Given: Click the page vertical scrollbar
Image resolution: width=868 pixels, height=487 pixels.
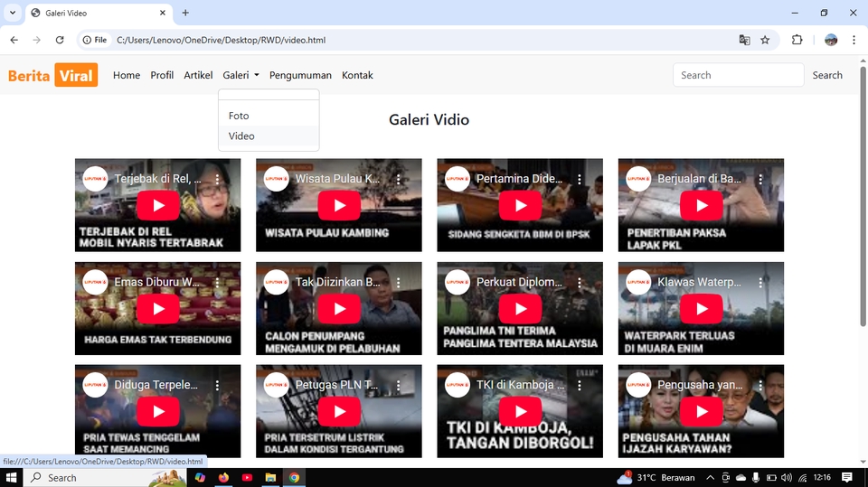Looking at the screenshot, I should (863, 199).
